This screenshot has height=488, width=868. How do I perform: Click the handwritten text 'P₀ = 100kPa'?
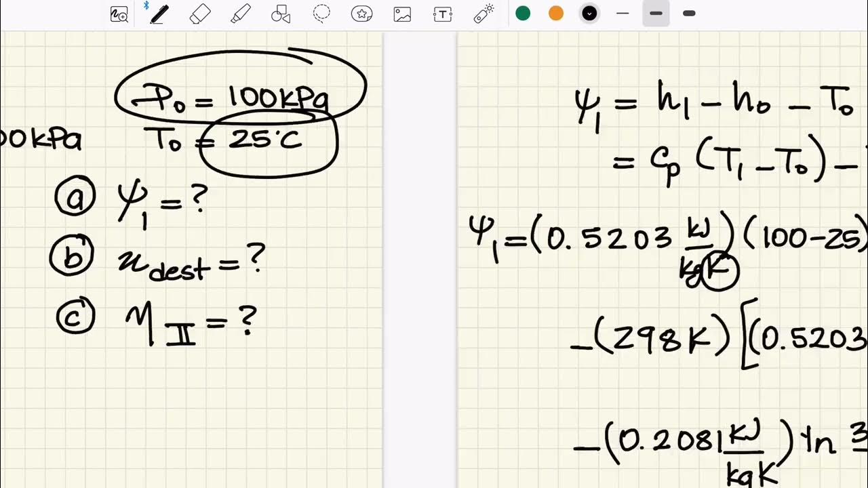tap(232, 99)
